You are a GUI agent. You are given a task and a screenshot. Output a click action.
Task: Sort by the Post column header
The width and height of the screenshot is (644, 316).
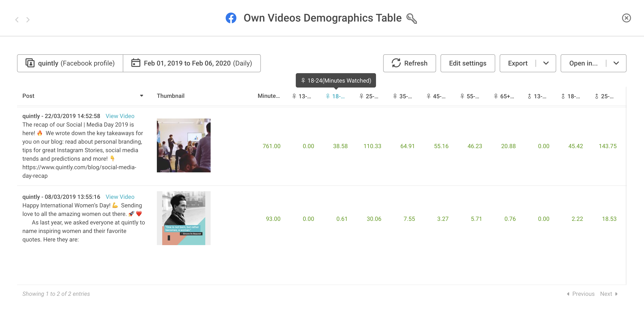tap(28, 96)
